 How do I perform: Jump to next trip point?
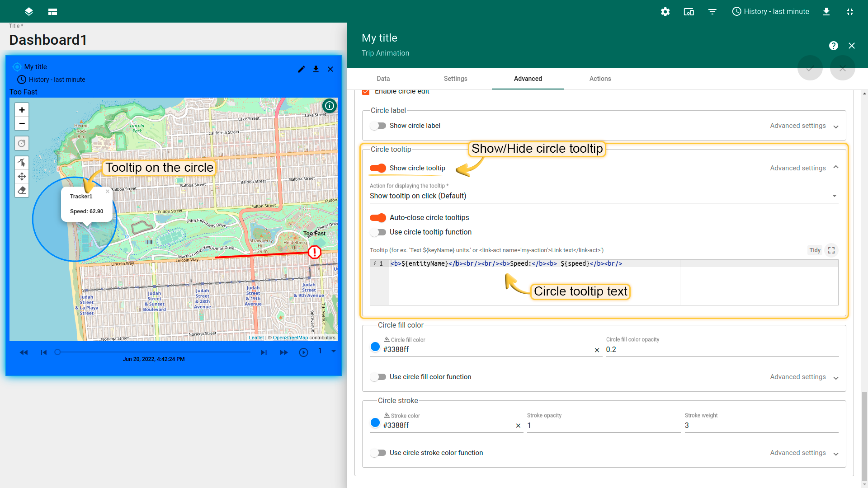[264, 352]
